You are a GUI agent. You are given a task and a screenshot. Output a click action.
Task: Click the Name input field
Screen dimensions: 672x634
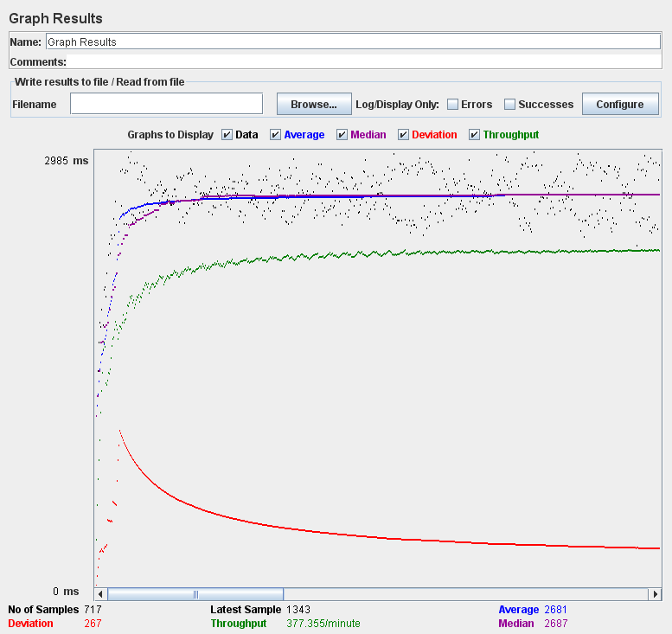(x=353, y=42)
